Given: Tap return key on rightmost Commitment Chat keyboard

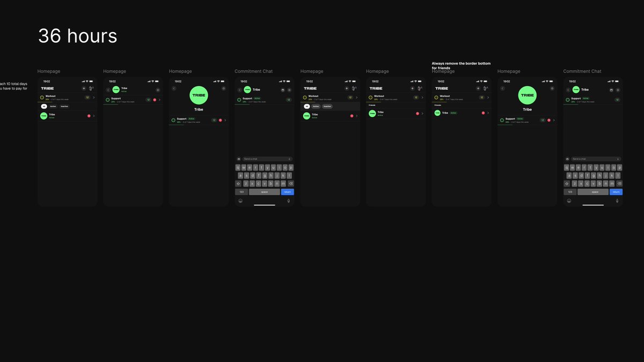Looking at the screenshot, I should coord(616,191).
